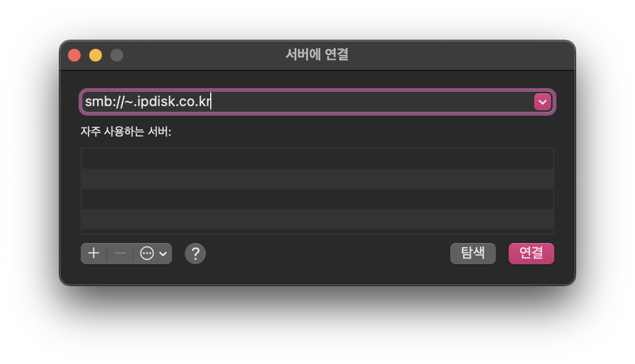Click the 탐색 browse button
635x364 pixels.
[473, 254]
